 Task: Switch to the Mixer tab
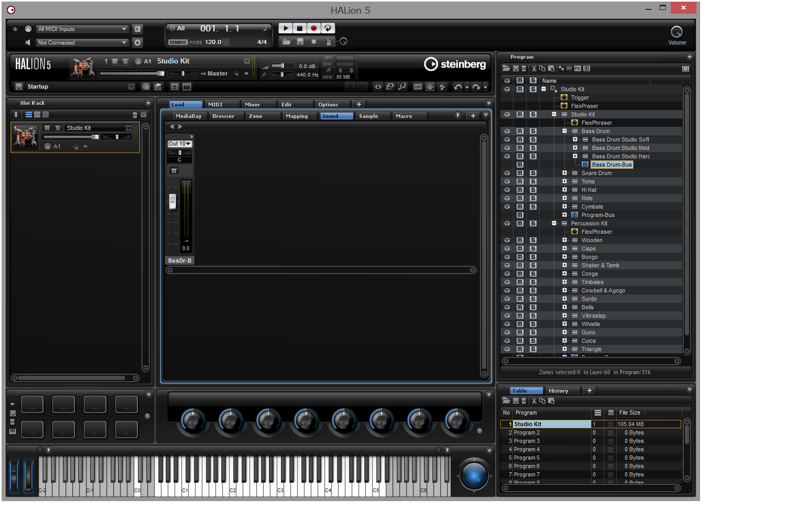coord(259,104)
